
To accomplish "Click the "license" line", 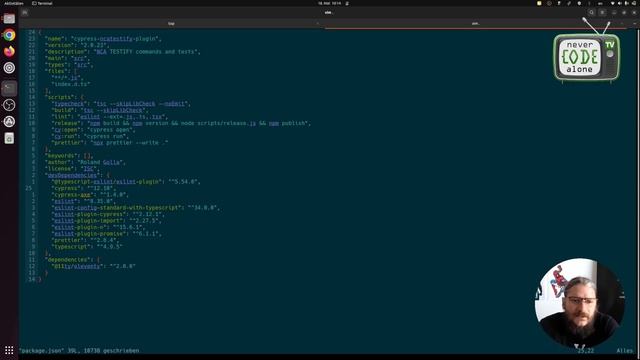I will tap(72, 169).
